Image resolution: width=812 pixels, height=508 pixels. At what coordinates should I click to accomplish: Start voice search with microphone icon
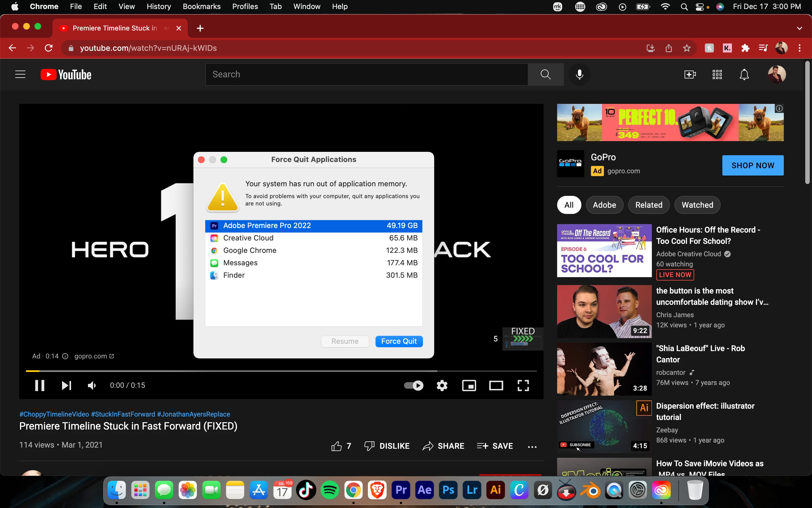click(579, 75)
